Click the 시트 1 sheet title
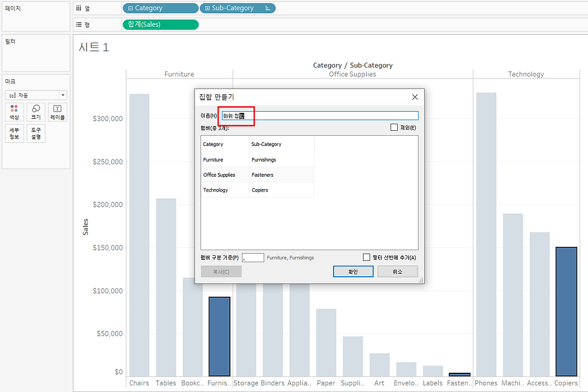The width and height of the screenshot is (588, 392). pyautogui.click(x=94, y=47)
